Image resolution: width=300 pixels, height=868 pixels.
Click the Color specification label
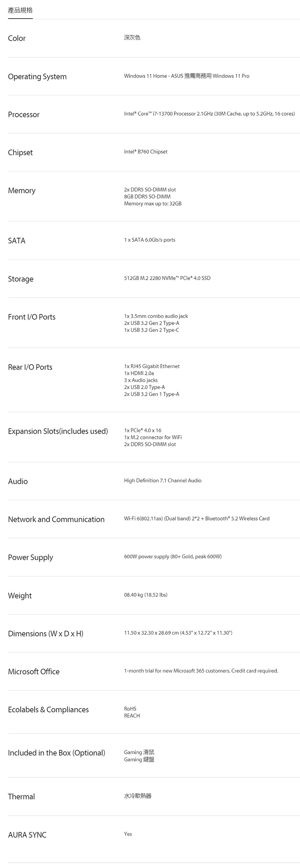click(x=17, y=38)
